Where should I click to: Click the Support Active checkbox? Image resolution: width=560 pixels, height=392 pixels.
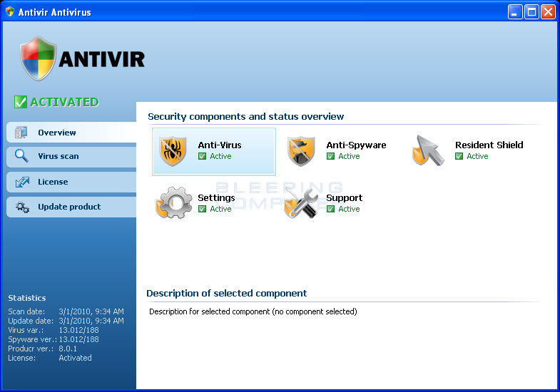point(331,209)
